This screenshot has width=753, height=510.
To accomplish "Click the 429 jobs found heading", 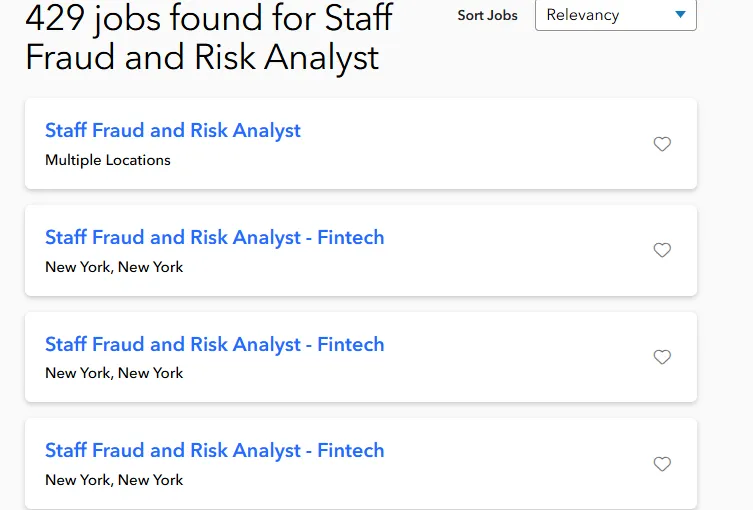I will (x=208, y=38).
